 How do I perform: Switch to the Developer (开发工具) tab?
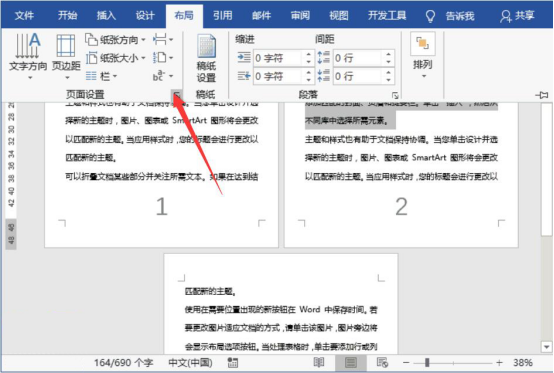coord(387,16)
